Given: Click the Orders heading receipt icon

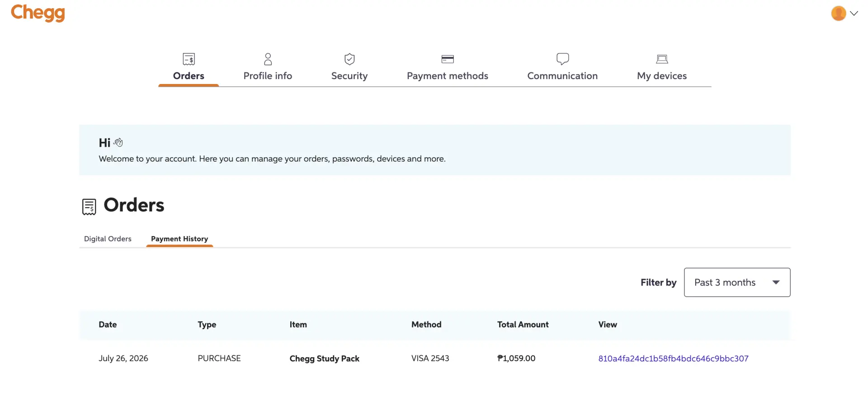Looking at the screenshot, I should tap(89, 207).
